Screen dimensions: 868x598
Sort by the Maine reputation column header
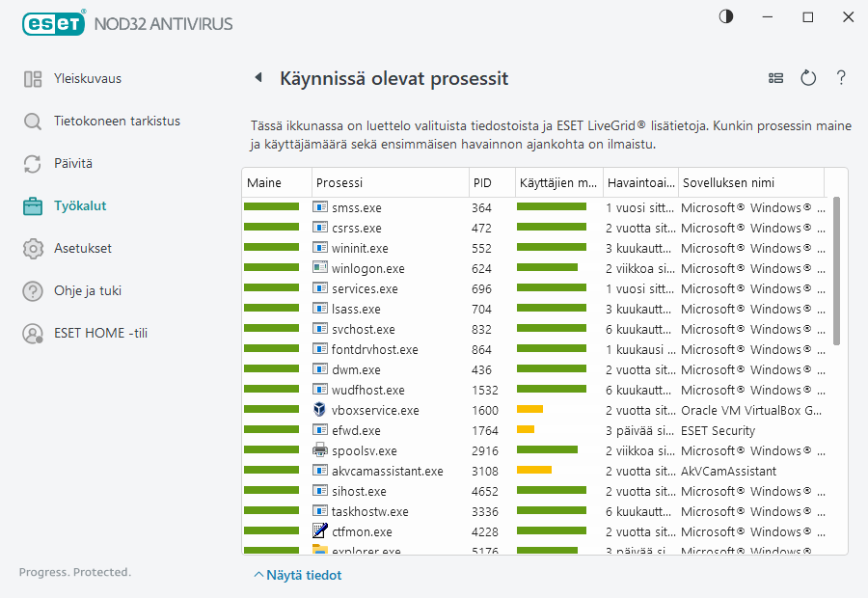tap(264, 183)
